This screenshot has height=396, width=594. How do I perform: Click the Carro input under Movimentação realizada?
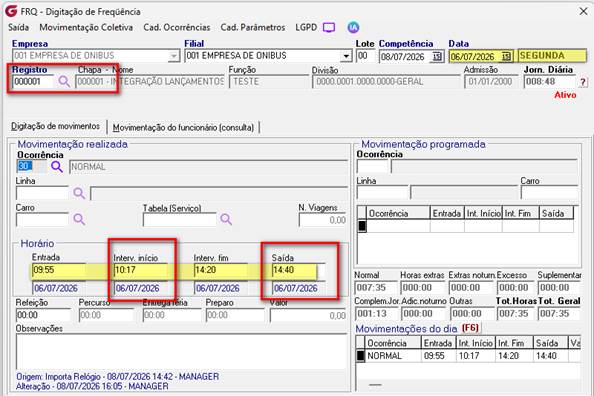pos(42,219)
